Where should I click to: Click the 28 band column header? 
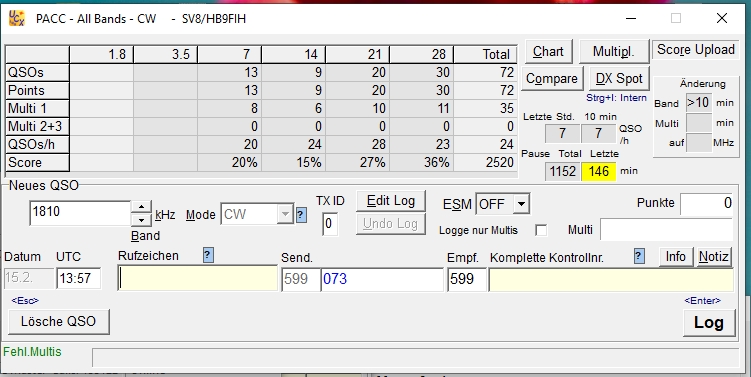[422, 55]
